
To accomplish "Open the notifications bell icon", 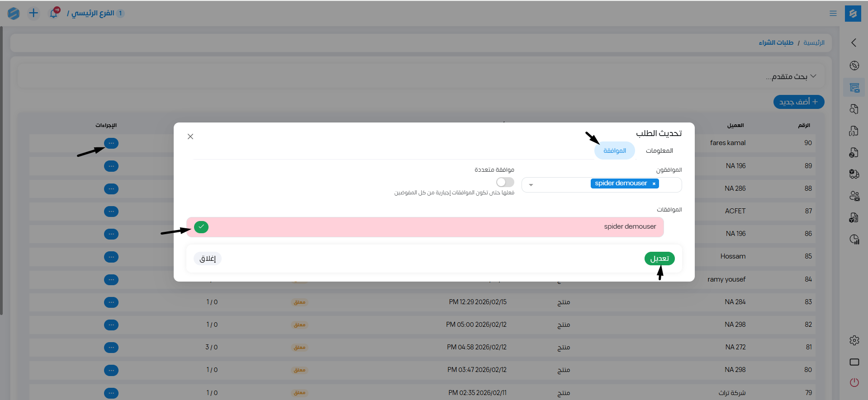I will click(53, 13).
